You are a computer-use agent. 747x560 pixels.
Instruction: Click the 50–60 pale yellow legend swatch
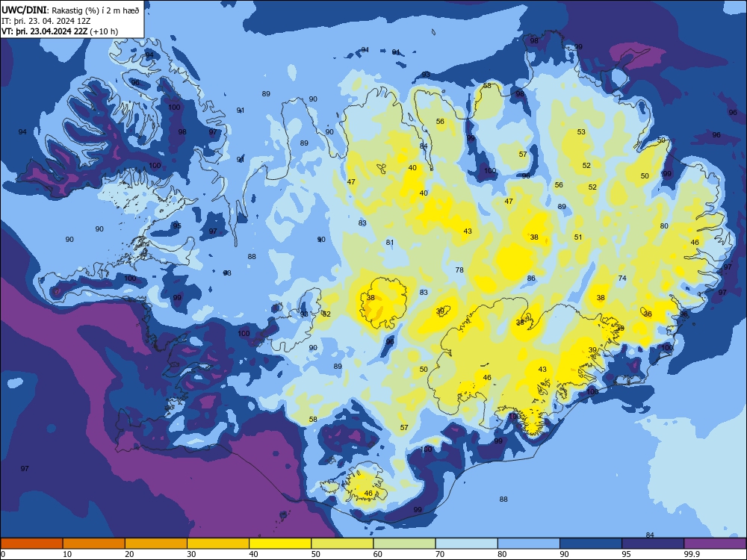tap(342, 544)
